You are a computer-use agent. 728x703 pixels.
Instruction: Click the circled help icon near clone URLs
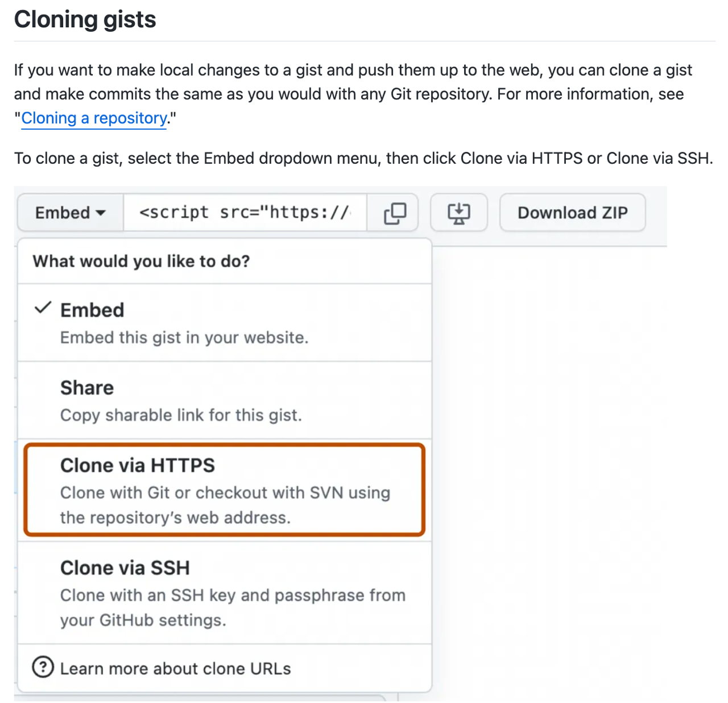click(x=44, y=668)
